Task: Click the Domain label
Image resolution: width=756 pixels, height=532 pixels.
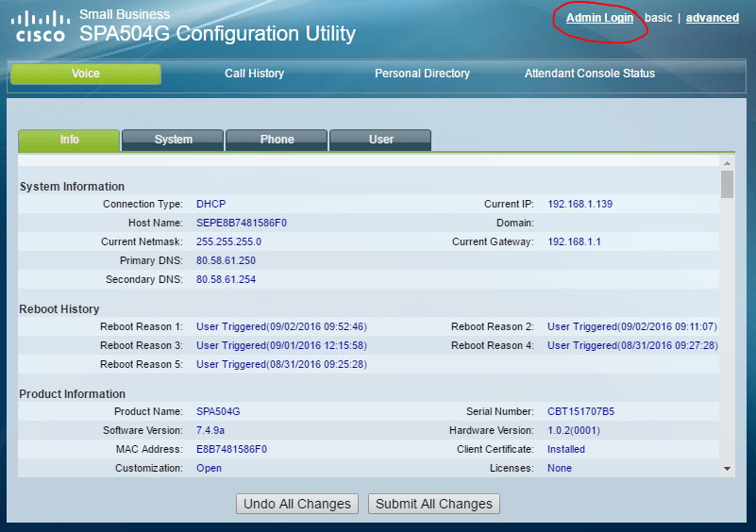Action: 515,224
